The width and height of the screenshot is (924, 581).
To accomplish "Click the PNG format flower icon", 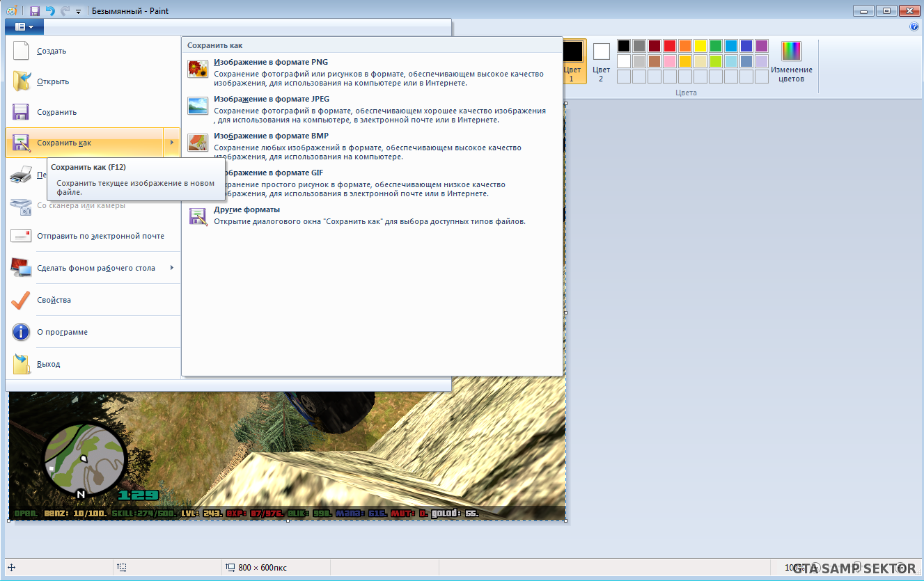I will [x=198, y=69].
